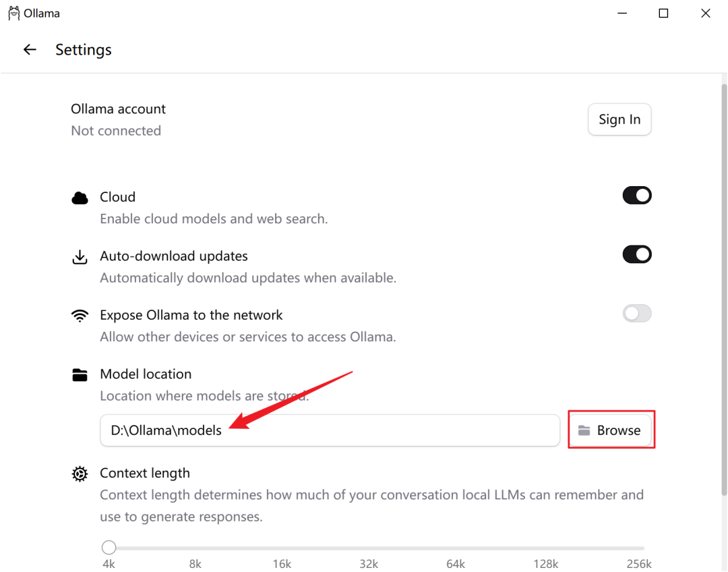This screenshot has width=728, height=572.
Task: Click the model location path field
Action: pos(330,430)
